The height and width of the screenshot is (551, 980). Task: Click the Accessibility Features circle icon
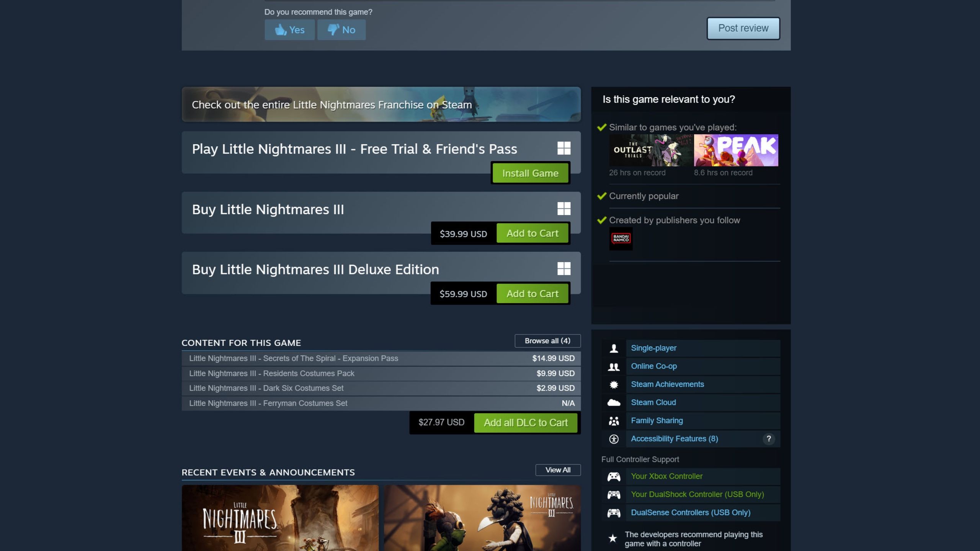(x=614, y=439)
